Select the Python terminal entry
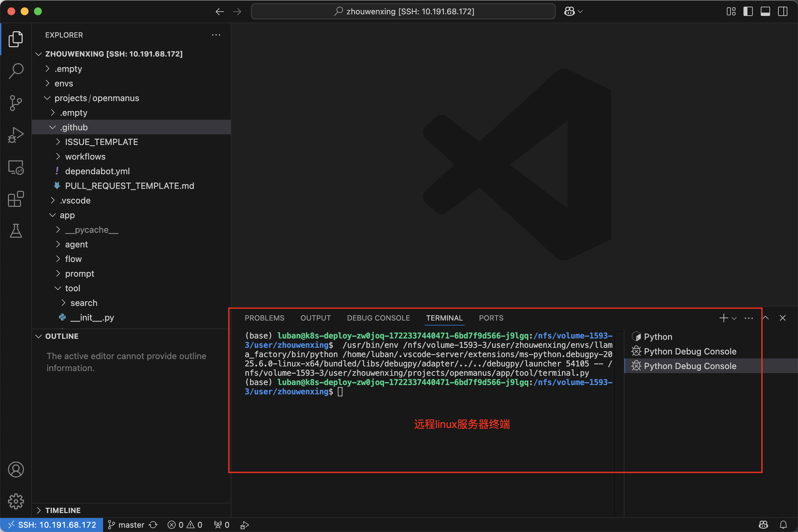This screenshot has width=798, height=532. pos(711,336)
